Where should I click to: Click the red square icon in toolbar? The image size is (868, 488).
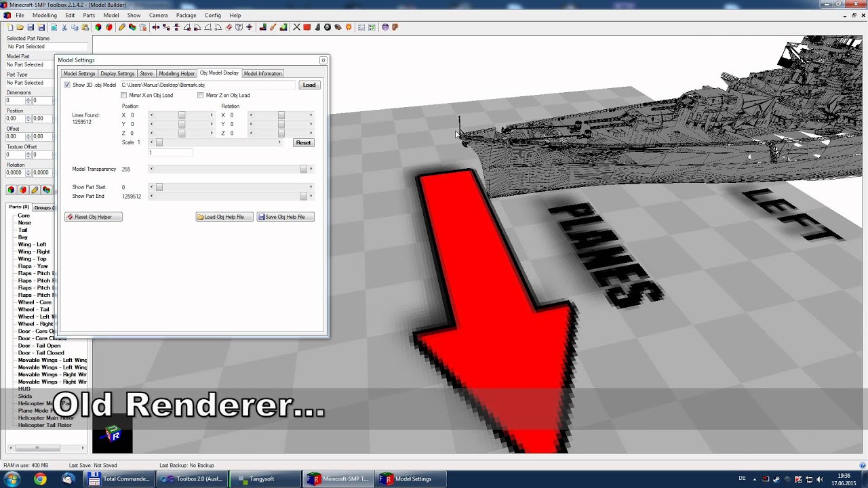307,27
